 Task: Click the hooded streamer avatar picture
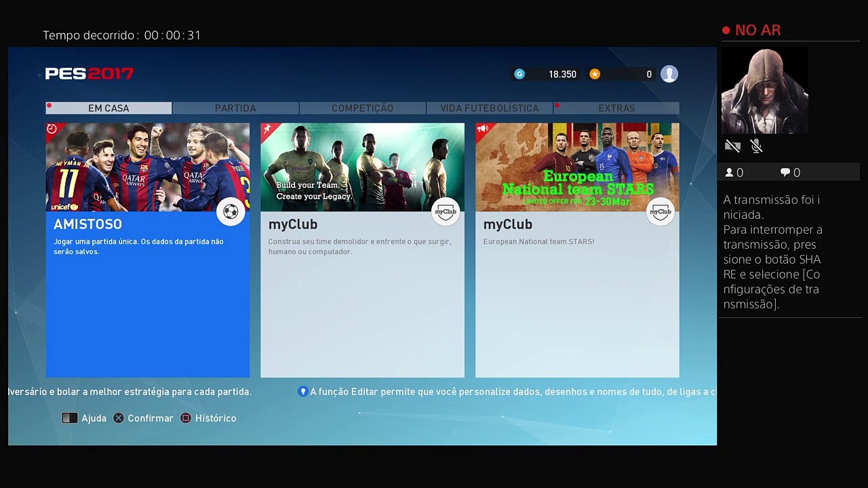764,91
